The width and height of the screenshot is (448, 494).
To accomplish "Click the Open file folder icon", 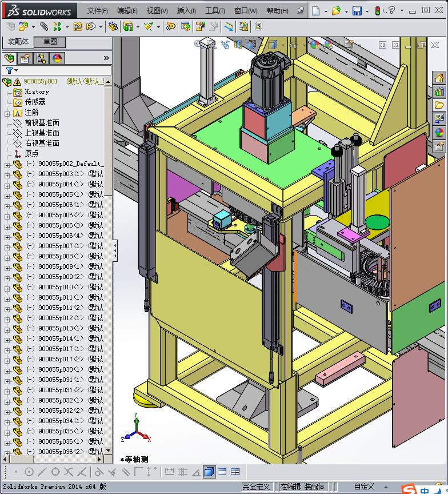I will coord(336,11).
